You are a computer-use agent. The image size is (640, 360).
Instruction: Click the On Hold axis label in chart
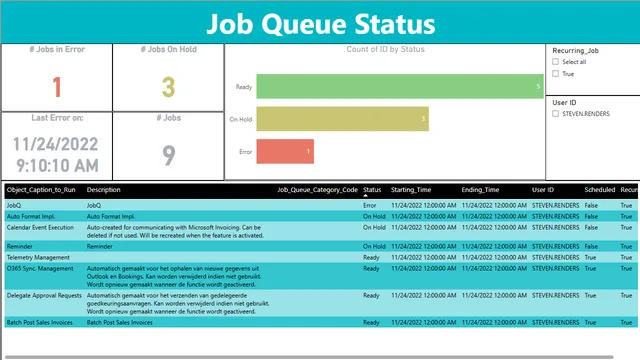pos(241,120)
